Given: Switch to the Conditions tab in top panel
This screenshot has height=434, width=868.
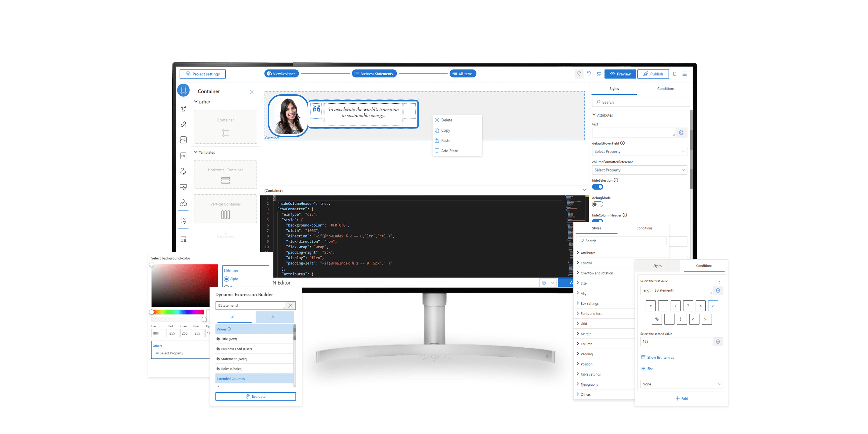Looking at the screenshot, I should coord(665,89).
